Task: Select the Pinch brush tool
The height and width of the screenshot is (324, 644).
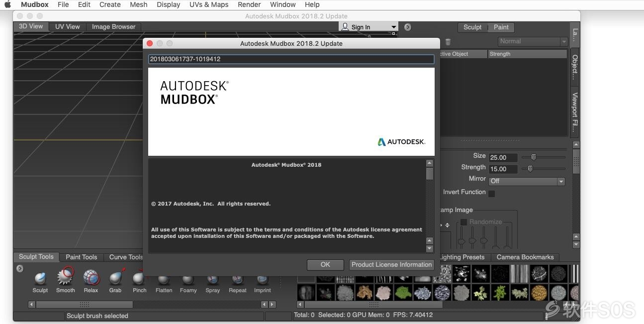Action: pos(140,281)
